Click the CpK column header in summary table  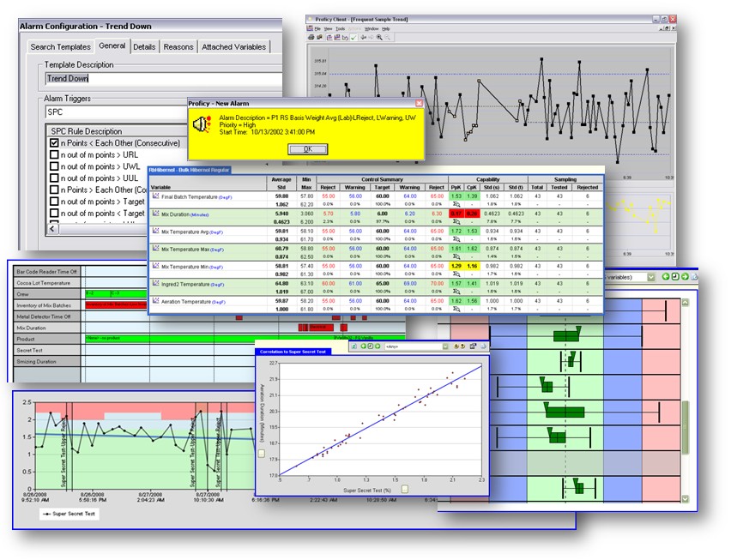pos(472,187)
